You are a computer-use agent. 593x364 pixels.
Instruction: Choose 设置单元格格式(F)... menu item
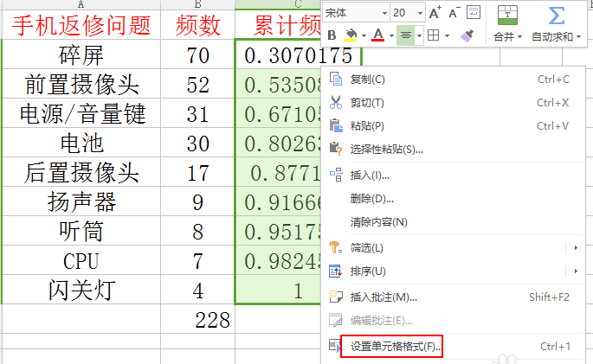(453, 346)
